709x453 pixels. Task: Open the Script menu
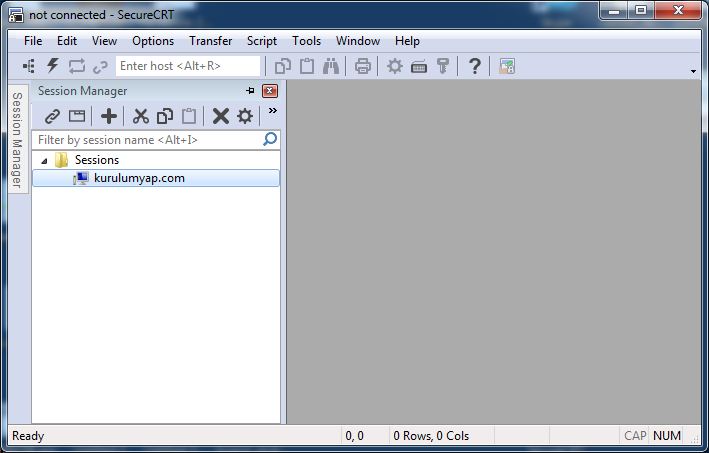(x=262, y=41)
